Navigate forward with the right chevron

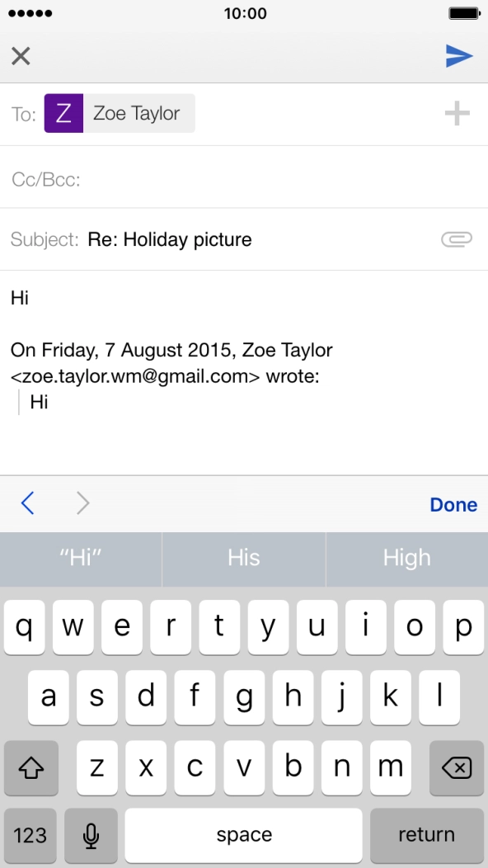tap(82, 503)
